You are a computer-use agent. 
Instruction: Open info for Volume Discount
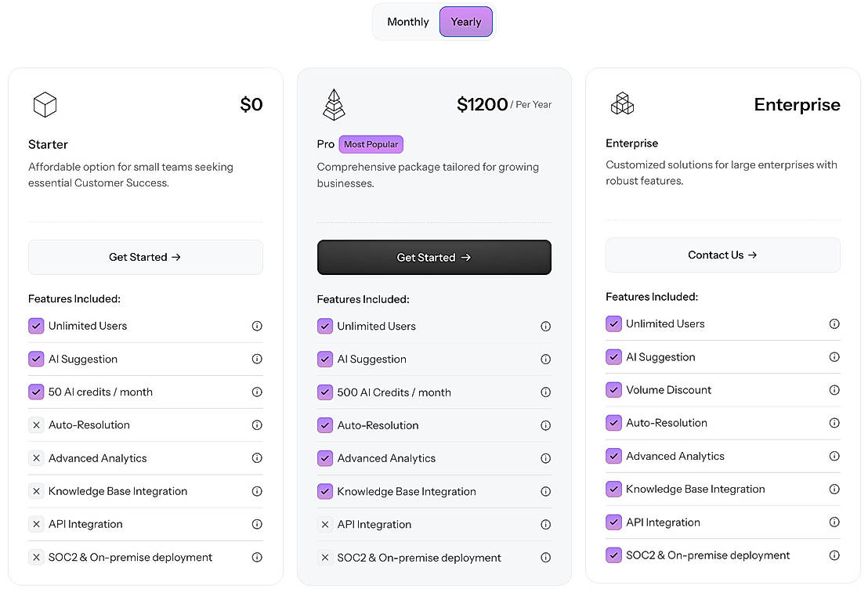[835, 390]
